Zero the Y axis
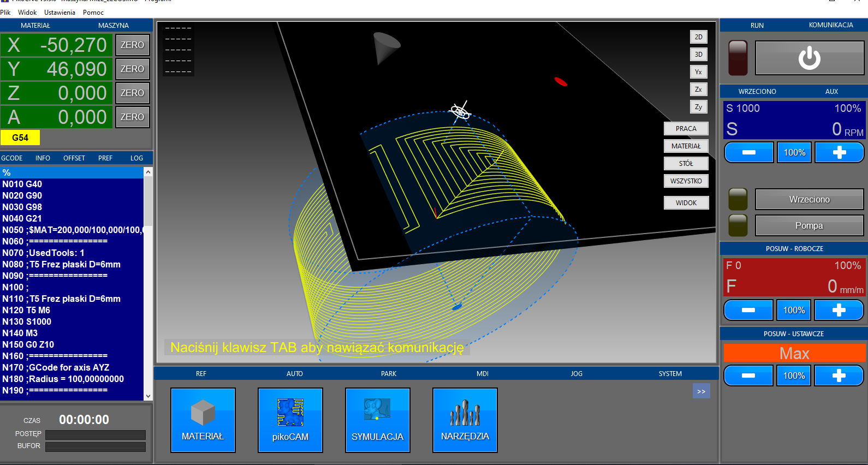The height and width of the screenshot is (465, 868). point(133,69)
